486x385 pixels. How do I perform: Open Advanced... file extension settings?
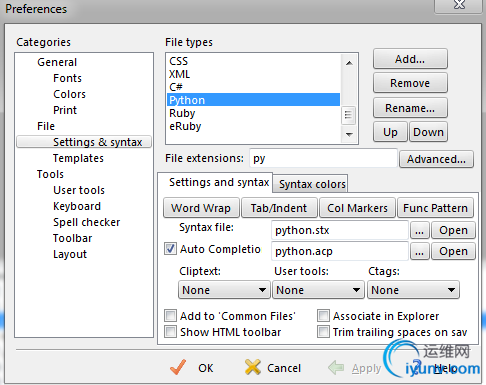click(x=436, y=159)
